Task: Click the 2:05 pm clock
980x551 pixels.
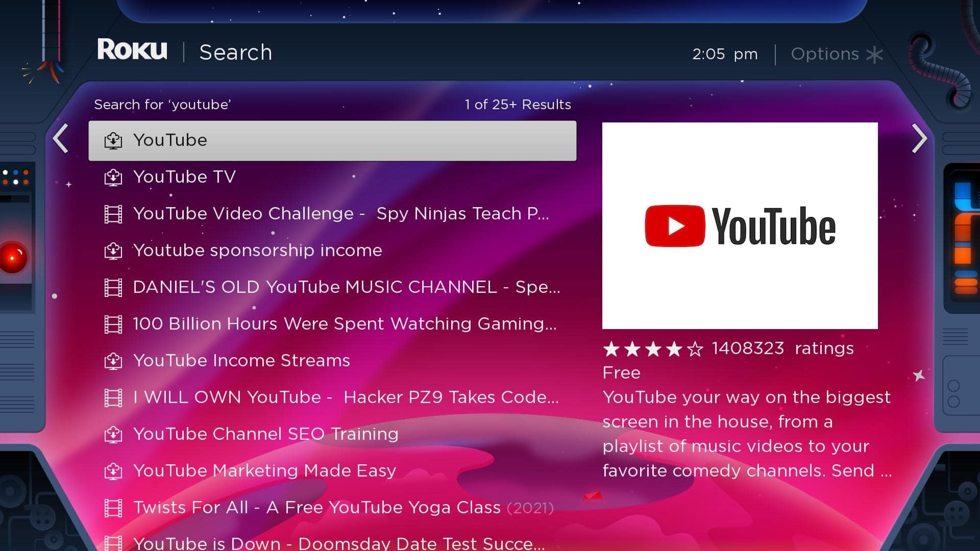Action: [725, 54]
